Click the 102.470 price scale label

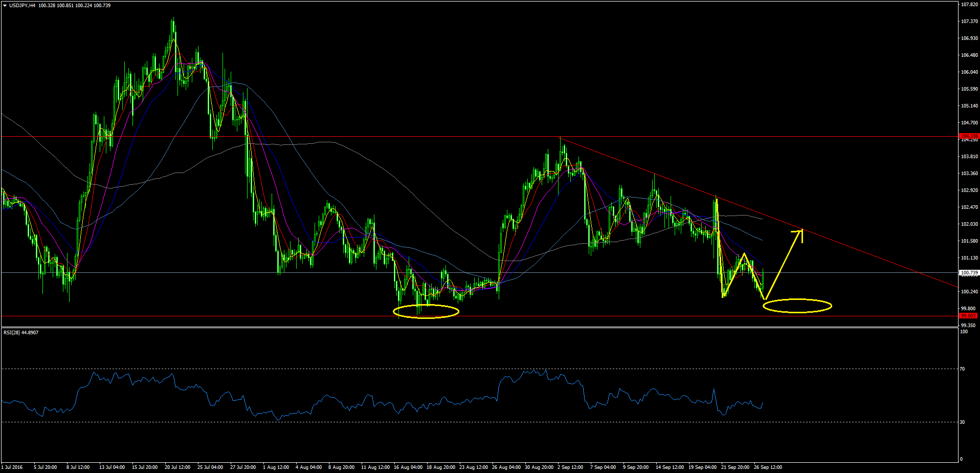[970, 207]
